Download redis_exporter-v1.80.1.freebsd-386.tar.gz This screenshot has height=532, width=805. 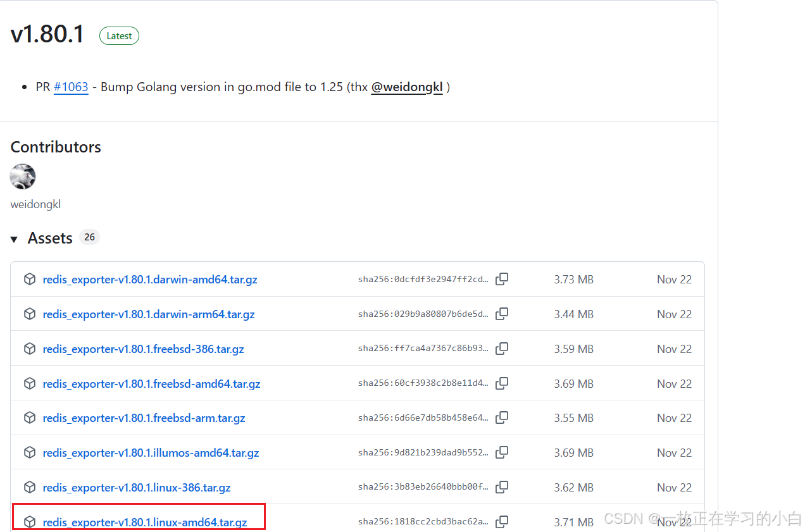tap(144, 349)
